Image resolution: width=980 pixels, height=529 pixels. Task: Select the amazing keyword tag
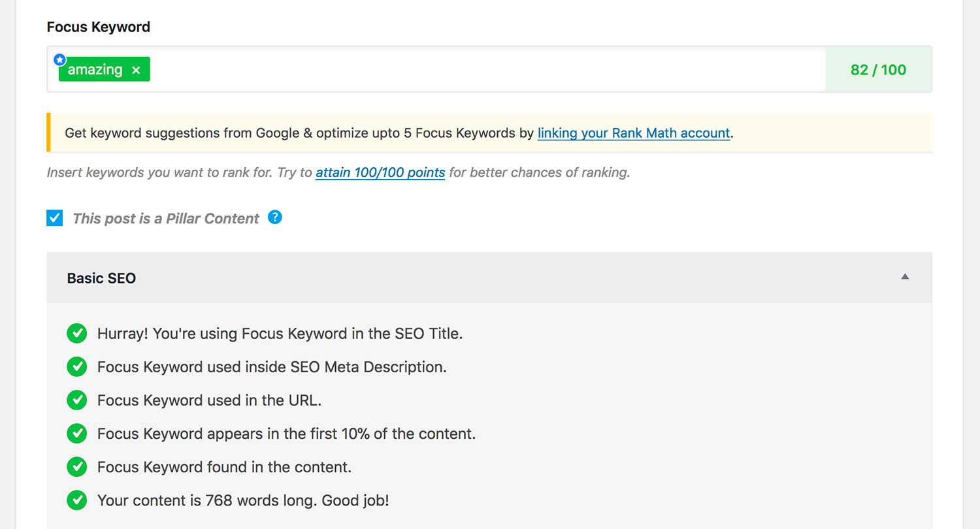click(95, 69)
